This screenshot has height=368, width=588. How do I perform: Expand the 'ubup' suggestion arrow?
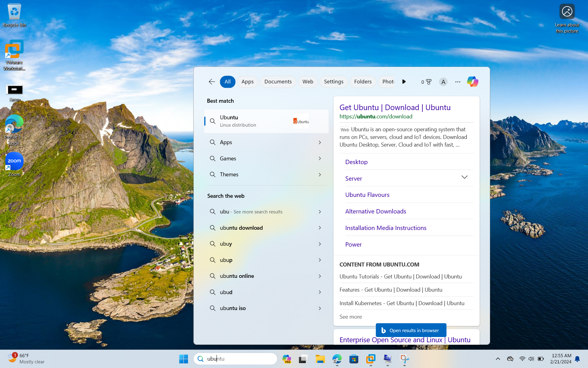(x=320, y=260)
